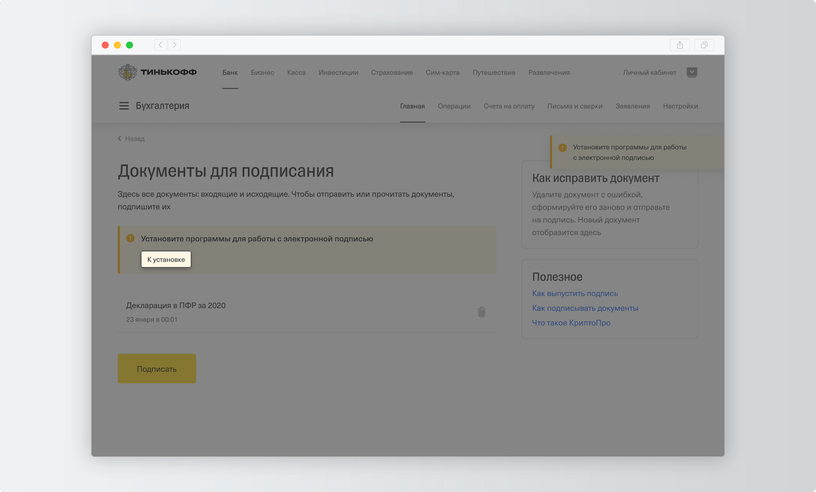Click the browser forward arrow
Screen dimensions: 816x492
(x=174, y=45)
